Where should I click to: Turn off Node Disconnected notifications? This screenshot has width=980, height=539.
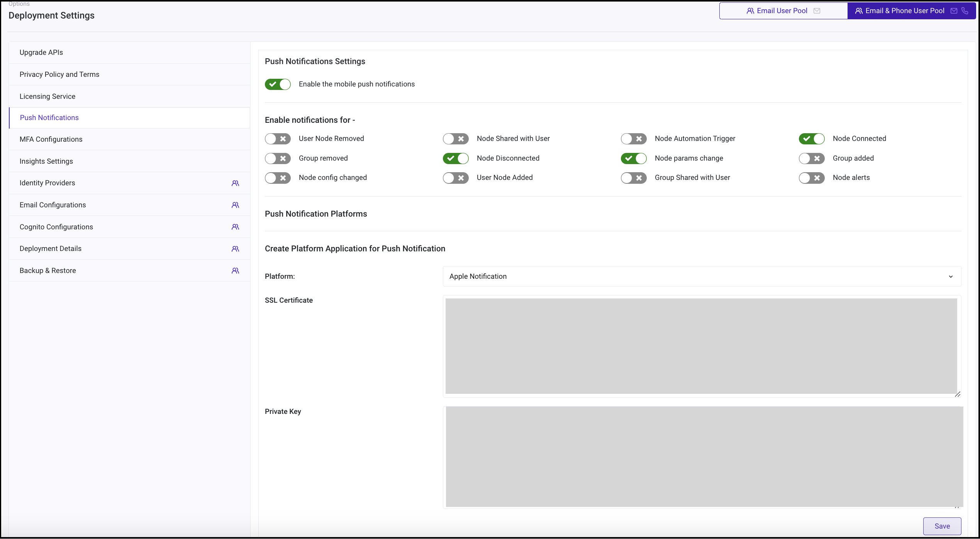pyautogui.click(x=456, y=158)
